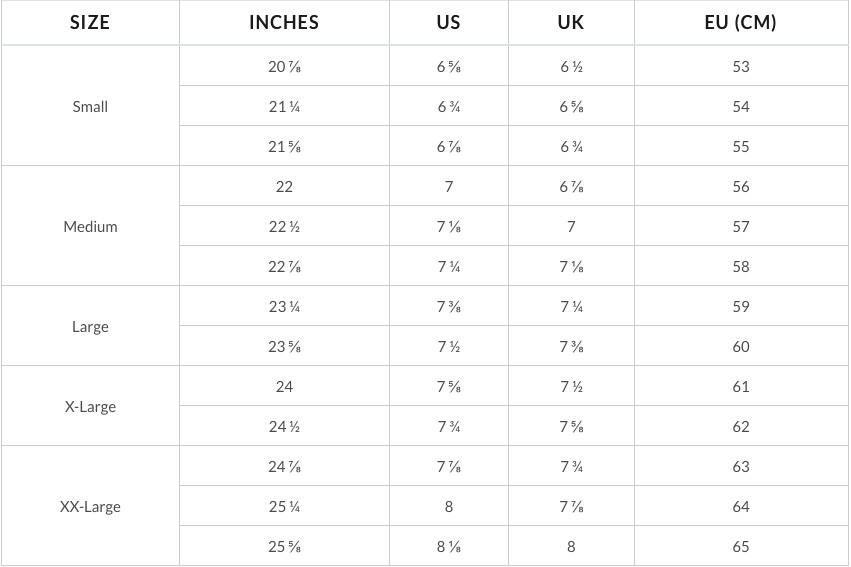Click the SIZE column header
The image size is (851, 567).
click(90, 22)
